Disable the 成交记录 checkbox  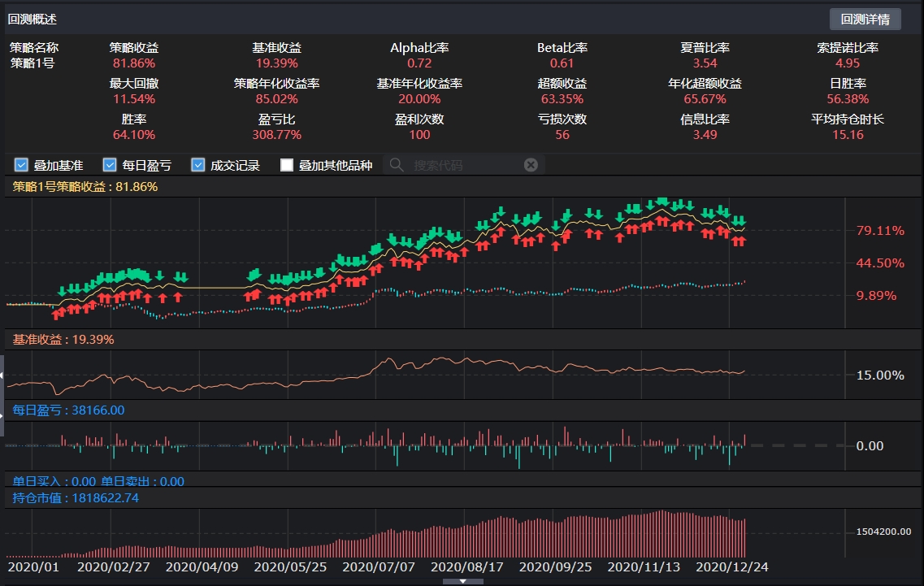197,164
